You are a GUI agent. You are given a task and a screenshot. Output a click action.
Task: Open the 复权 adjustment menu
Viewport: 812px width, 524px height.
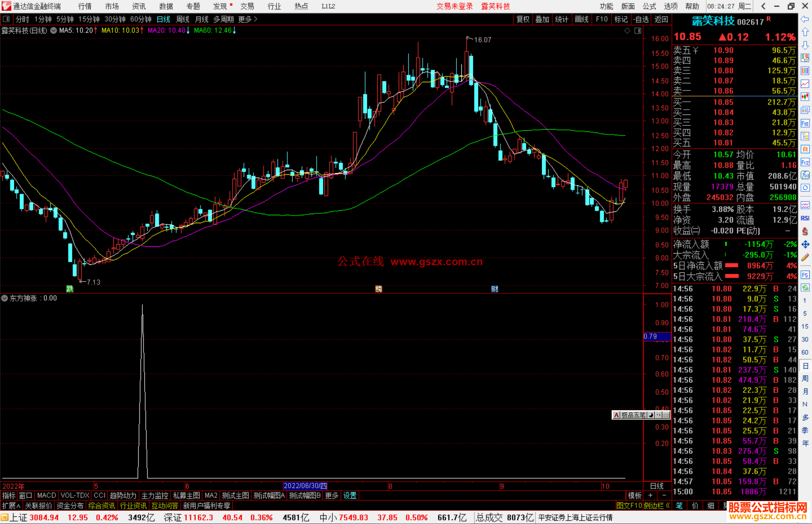coord(523,19)
